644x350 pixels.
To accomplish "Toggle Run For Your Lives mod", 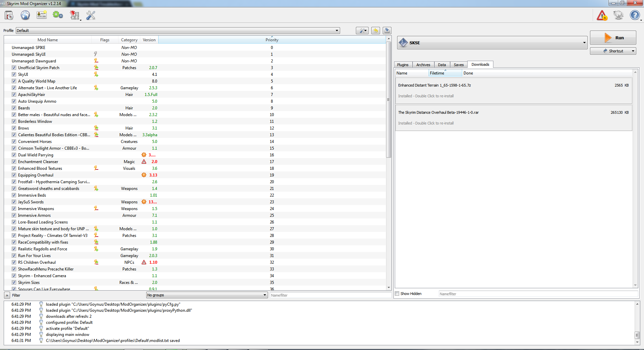I will pyautogui.click(x=14, y=255).
